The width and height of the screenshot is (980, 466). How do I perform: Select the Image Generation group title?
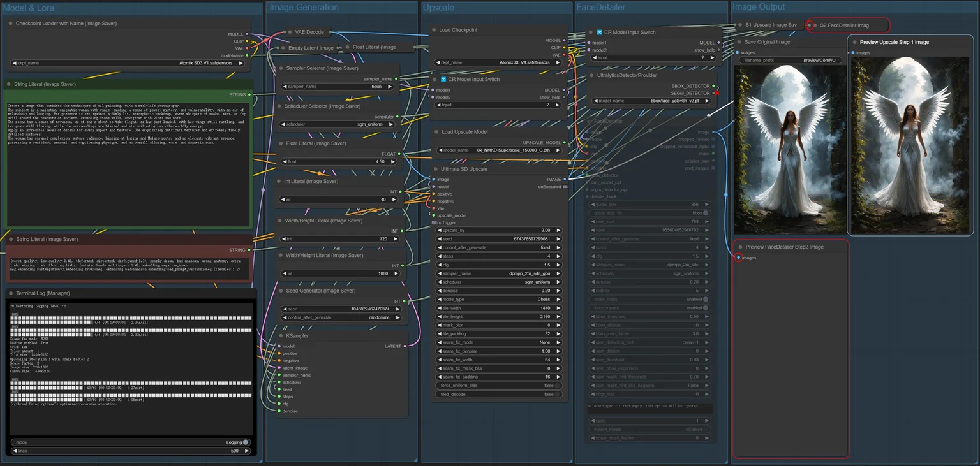tap(304, 8)
